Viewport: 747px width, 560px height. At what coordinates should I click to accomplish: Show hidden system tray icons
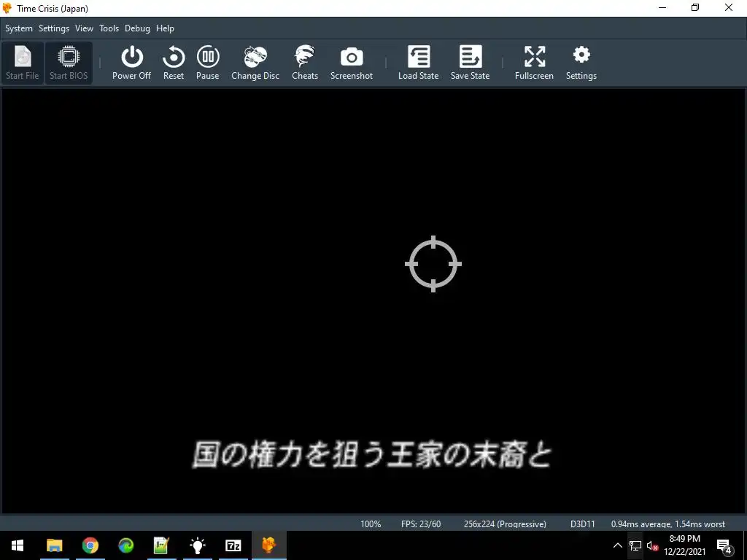click(x=617, y=545)
